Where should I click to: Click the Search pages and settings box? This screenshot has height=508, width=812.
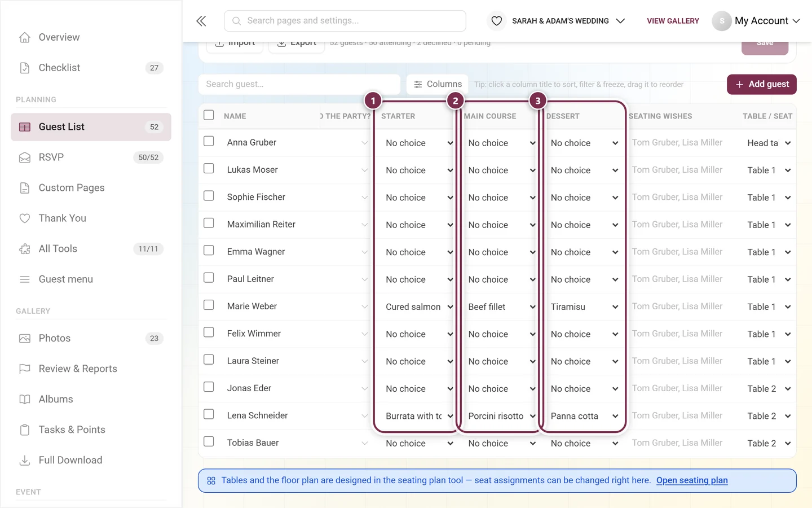345,21
